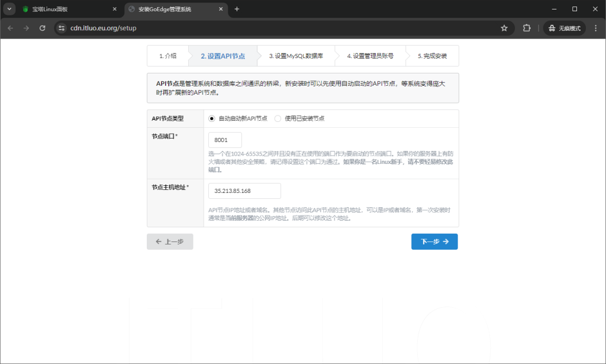
Task: Click the 上一步 button
Action: click(x=170, y=241)
